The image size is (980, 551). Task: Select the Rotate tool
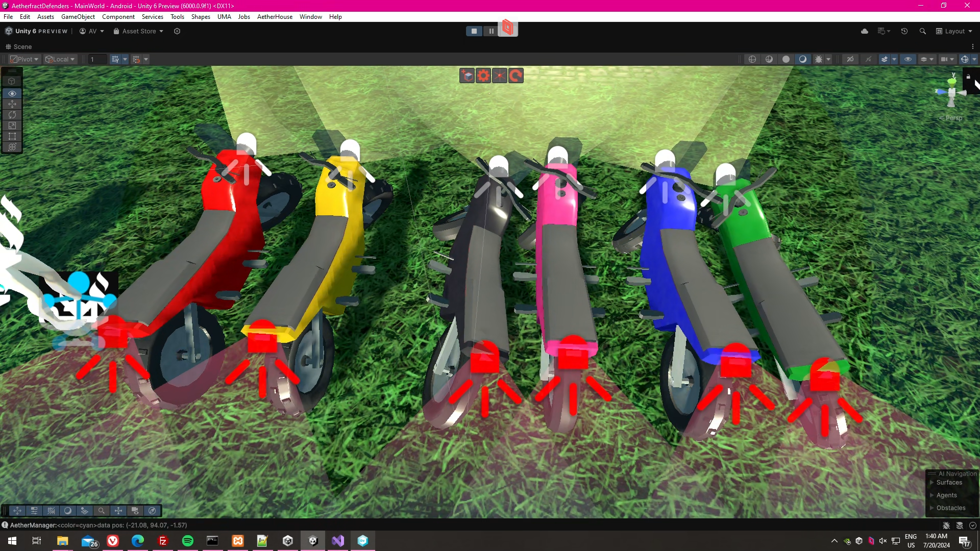[x=12, y=115]
